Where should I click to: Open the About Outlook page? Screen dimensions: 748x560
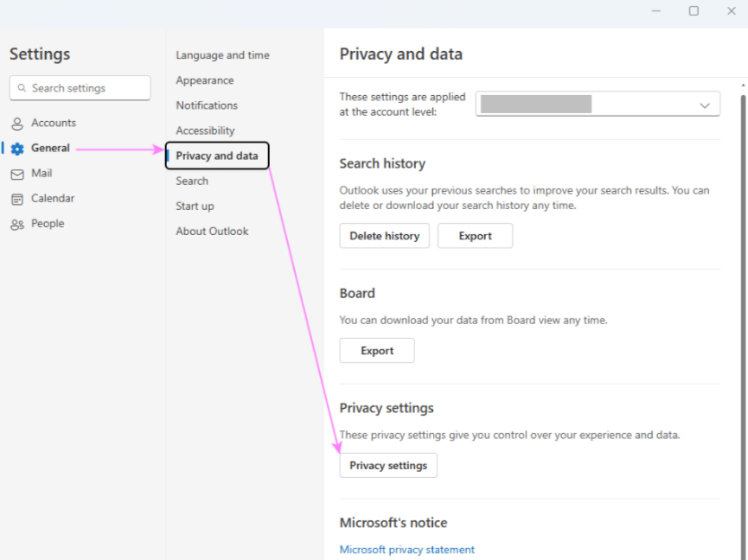(212, 231)
